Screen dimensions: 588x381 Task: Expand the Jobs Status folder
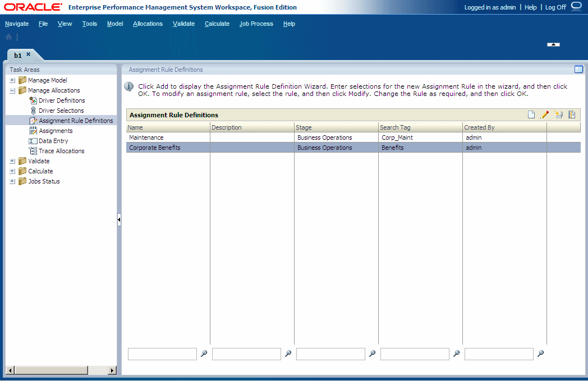[12, 181]
